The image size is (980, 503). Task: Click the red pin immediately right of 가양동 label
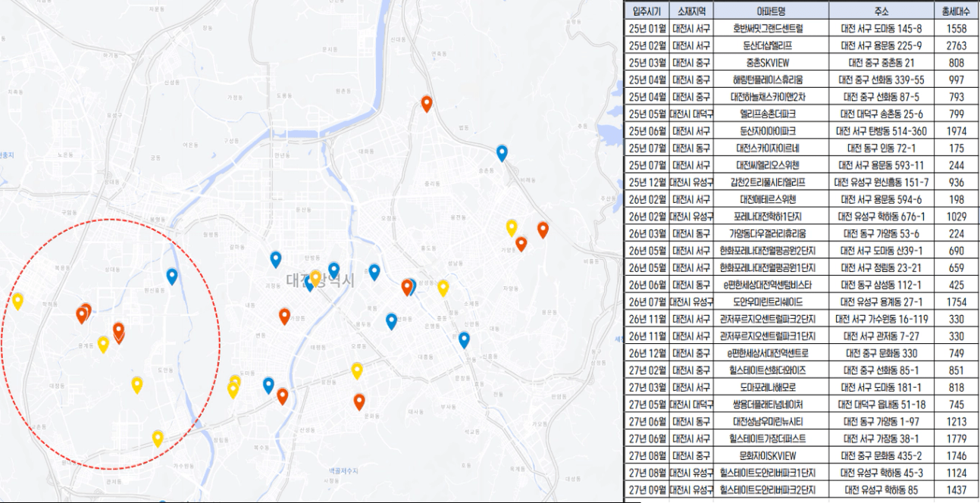pyautogui.click(x=521, y=244)
